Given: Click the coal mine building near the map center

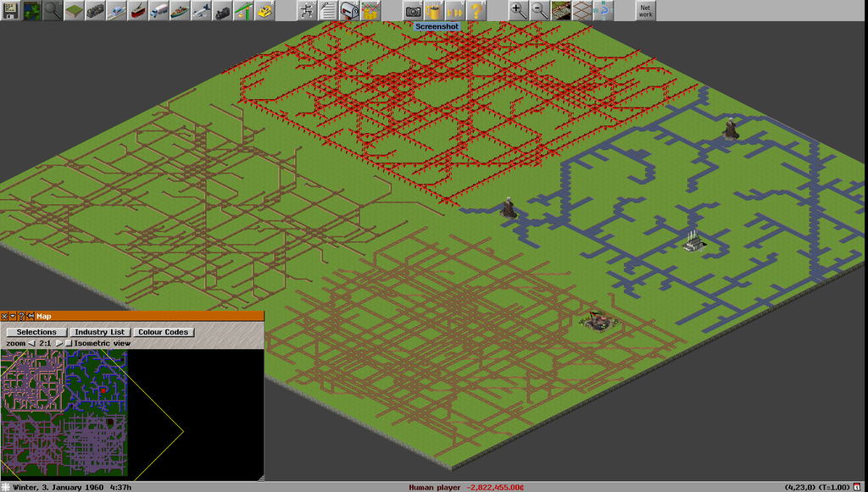Looking at the screenshot, I should 509,207.
